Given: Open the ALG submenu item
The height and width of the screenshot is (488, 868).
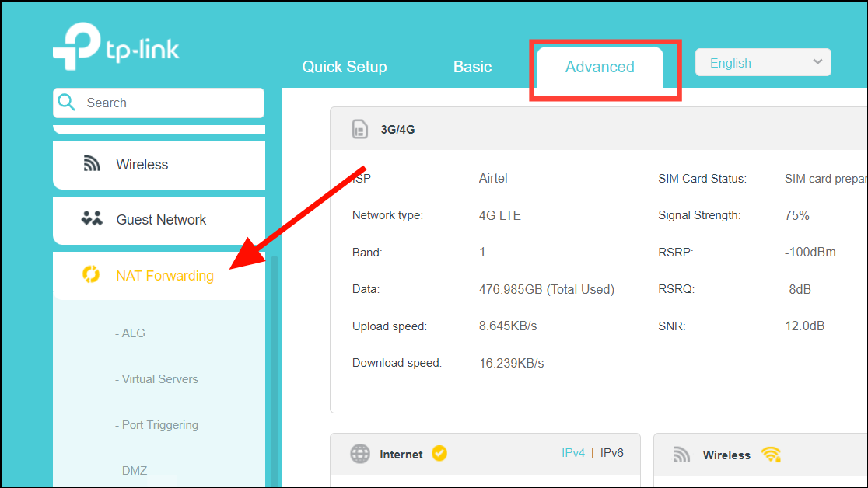Looking at the screenshot, I should point(130,333).
